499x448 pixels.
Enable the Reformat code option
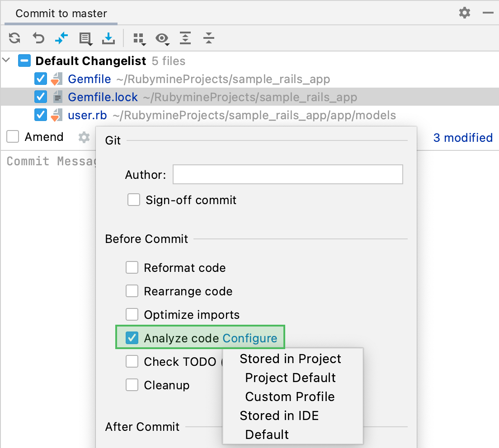pyautogui.click(x=132, y=267)
